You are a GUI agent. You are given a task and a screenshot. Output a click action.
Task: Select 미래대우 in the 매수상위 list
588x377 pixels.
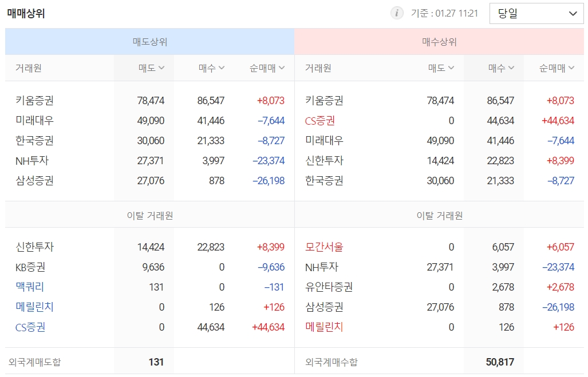click(324, 141)
